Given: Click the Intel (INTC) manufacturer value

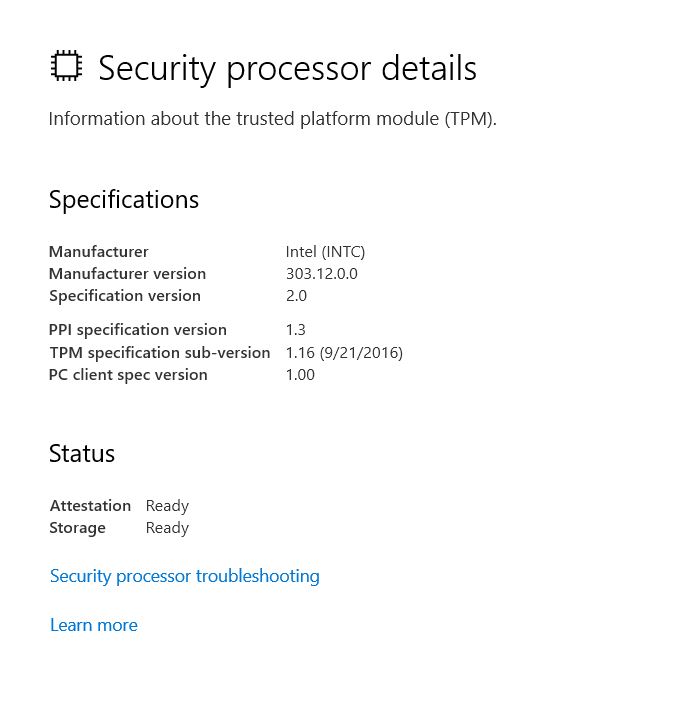Looking at the screenshot, I should [325, 251].
